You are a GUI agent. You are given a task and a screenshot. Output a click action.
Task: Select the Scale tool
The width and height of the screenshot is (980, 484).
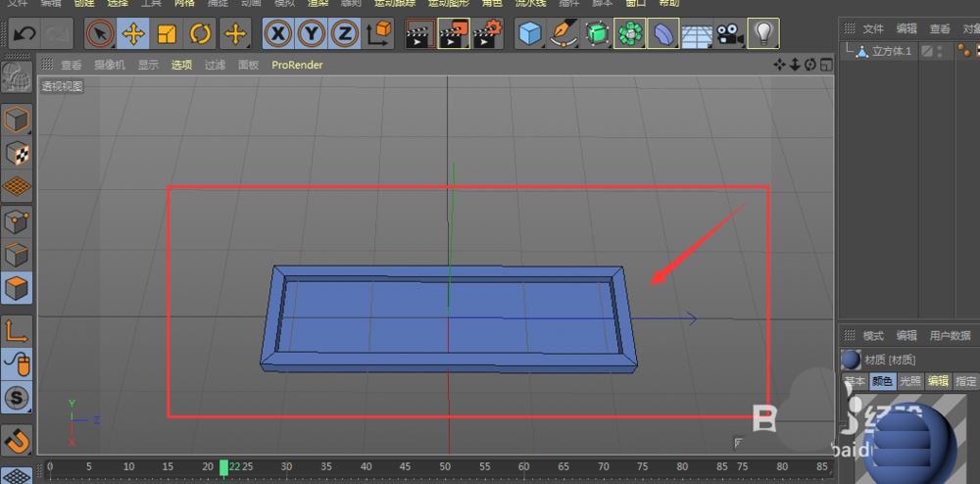[167, 33]
